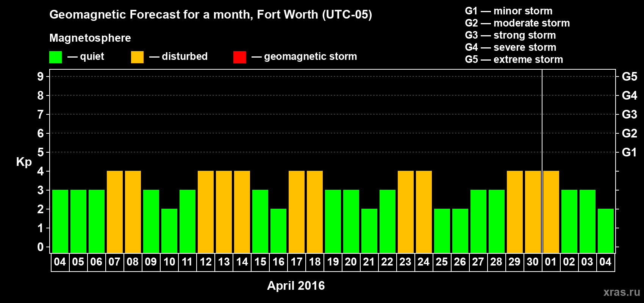Click the '— disturbed' legend label
Image resolution: width=644 pixels, height=303 pixels.
pyautogui.click(x=178, y=56)
